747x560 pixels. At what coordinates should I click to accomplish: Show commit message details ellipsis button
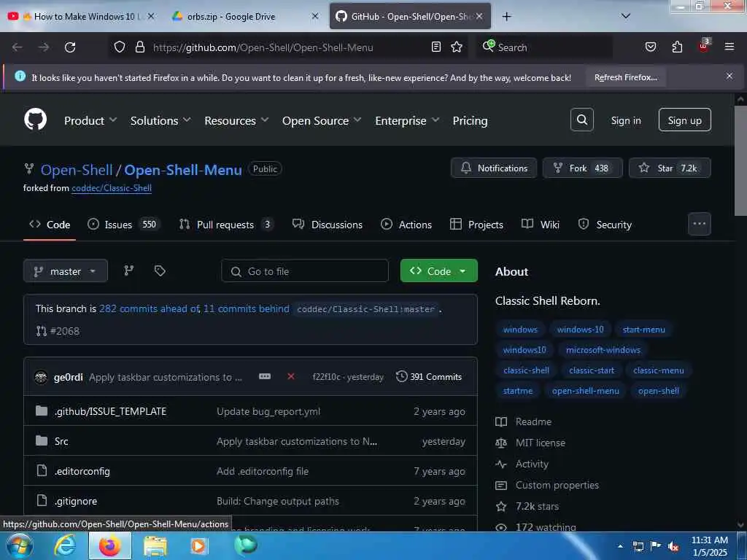pyautogui.click(x=264, y=377)
